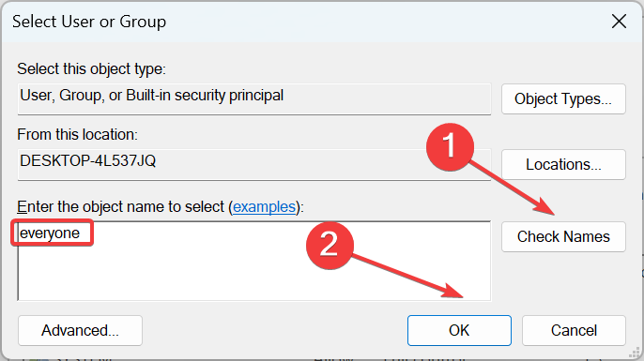The image size is (644, 361).
Task: Close the Select User or Group dialog
Action: pos(619,22)
